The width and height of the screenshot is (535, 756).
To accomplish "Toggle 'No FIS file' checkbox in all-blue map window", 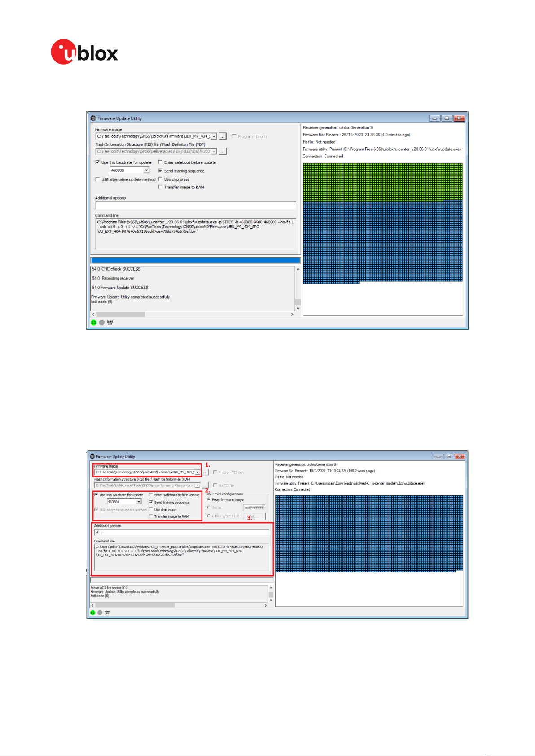I will tap(215, 485).
